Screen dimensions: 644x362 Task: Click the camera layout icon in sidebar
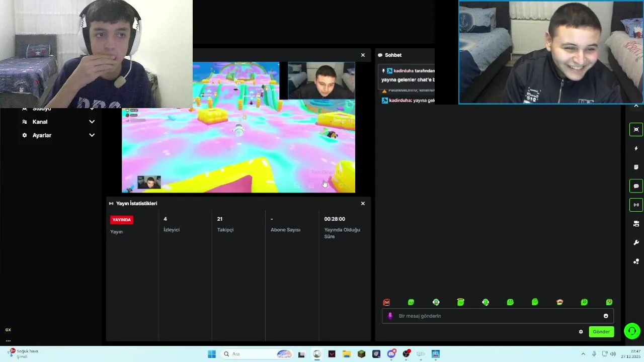pyautogui.click(x=636, y=224)
